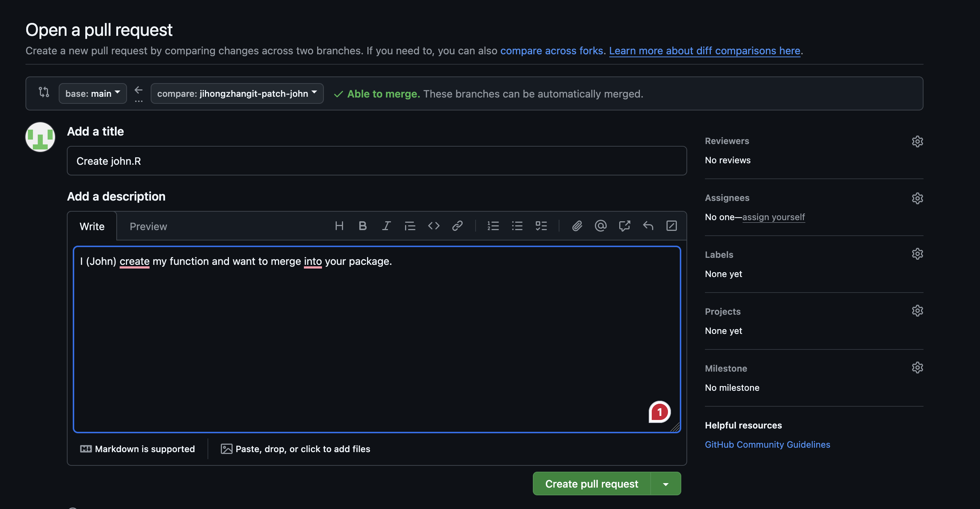Viewport: 980px width, 509px height.
Task: Open compare: jihongzhangit-patch-john branch dropdown
Action: point(237,93)
